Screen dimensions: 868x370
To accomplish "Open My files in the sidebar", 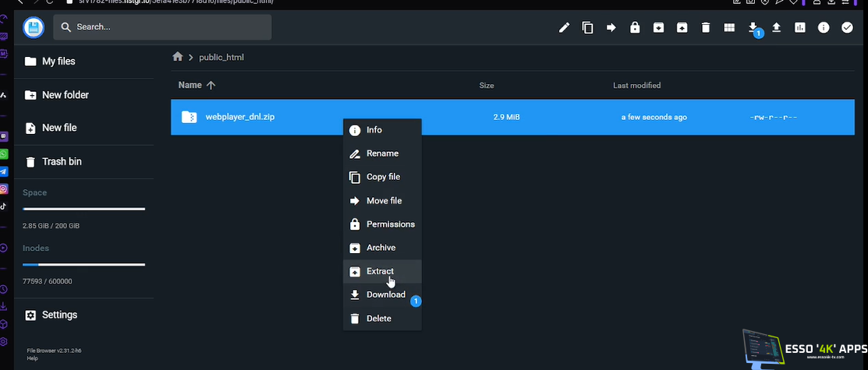I will point(58,62).
